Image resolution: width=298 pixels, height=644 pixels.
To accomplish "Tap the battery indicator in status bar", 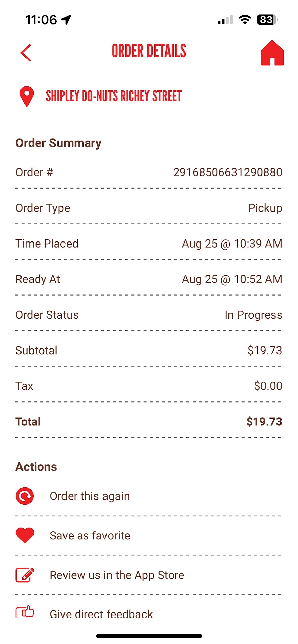I will pyautogui.click(x=267, y=20).
